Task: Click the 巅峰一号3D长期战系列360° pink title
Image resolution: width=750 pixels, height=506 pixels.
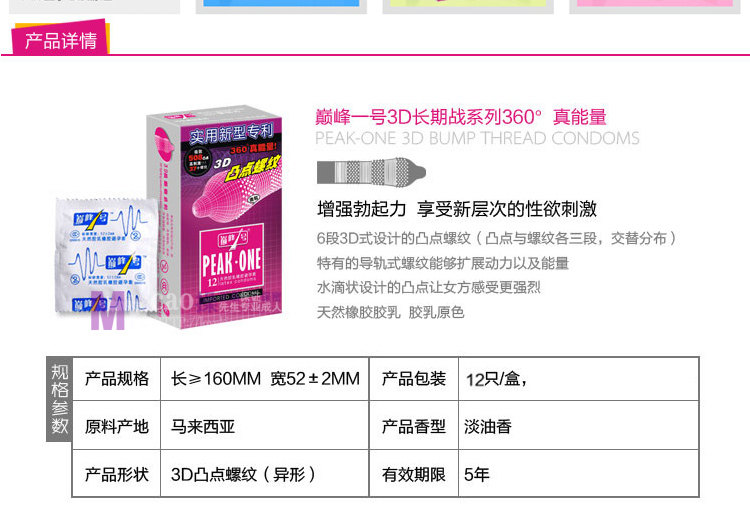Action: click(x=429, y=117)
